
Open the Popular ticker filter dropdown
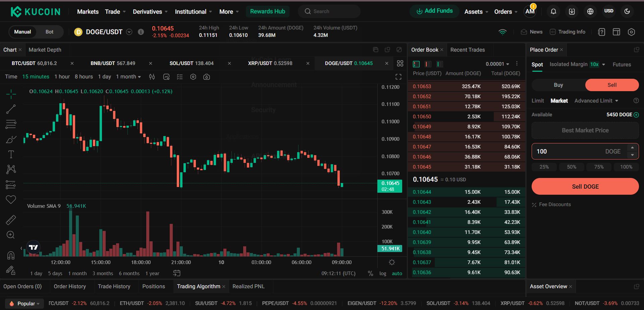(24, 303)
